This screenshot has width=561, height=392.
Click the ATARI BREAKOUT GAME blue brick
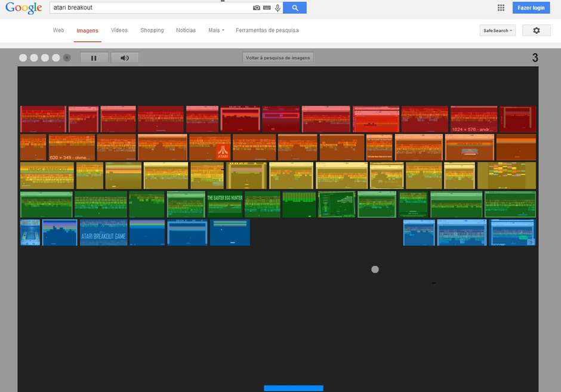point(103,233)
